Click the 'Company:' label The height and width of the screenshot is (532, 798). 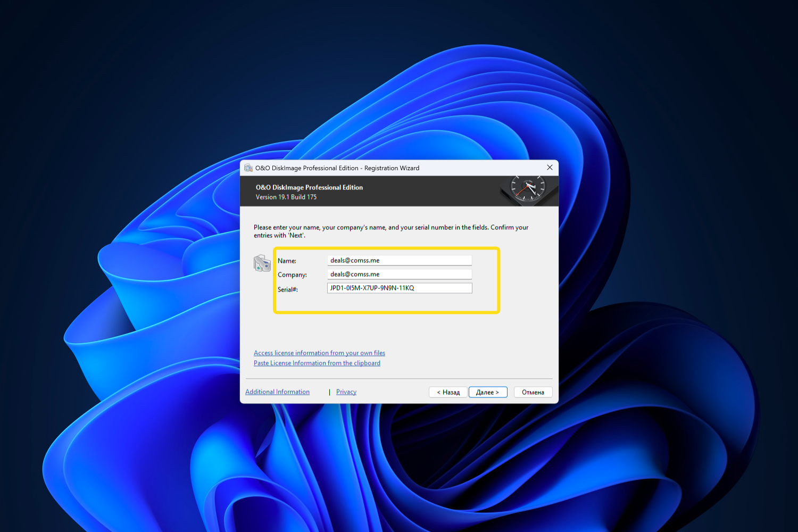(292, 275)
